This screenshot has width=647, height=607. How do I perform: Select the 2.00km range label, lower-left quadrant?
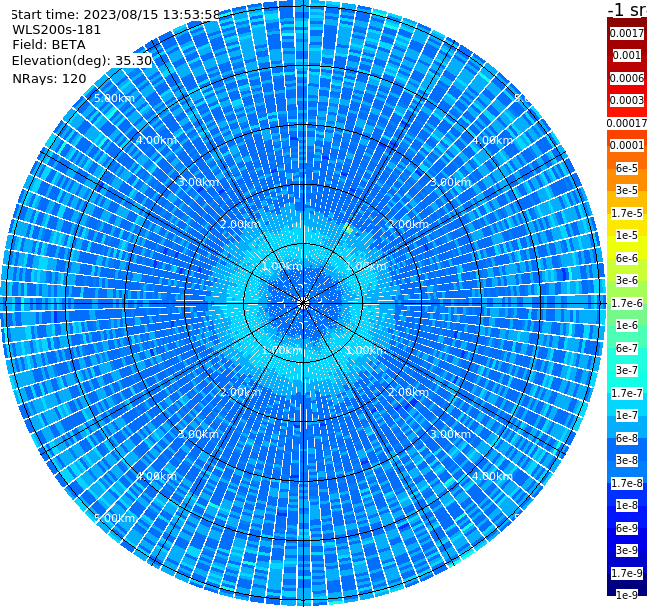[240, 392]
